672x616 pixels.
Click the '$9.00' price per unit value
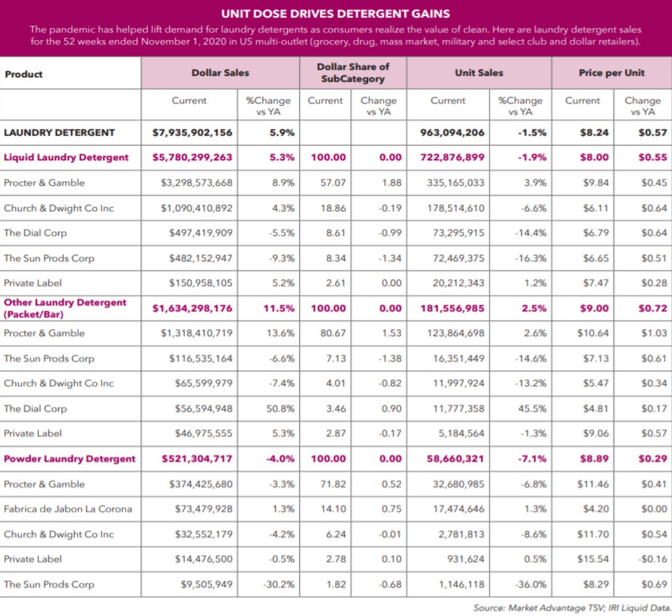click(594, 309)
